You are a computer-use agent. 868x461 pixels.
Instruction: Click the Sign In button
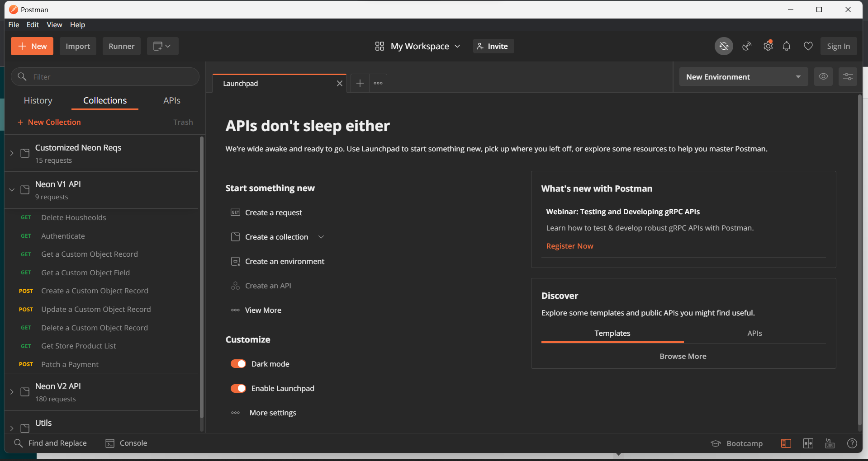coord(839,46)
